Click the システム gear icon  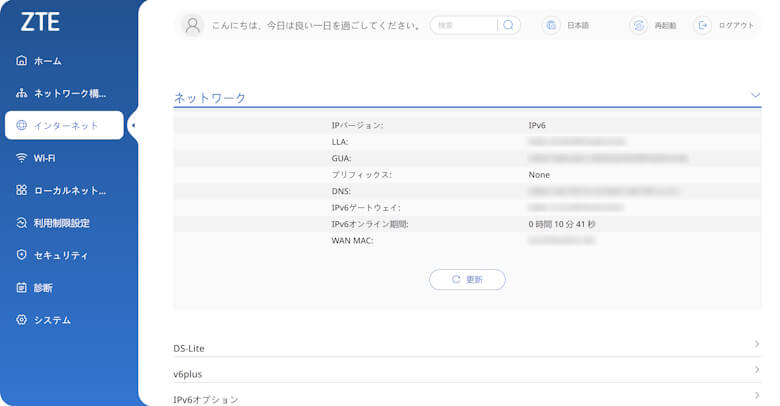22,320
